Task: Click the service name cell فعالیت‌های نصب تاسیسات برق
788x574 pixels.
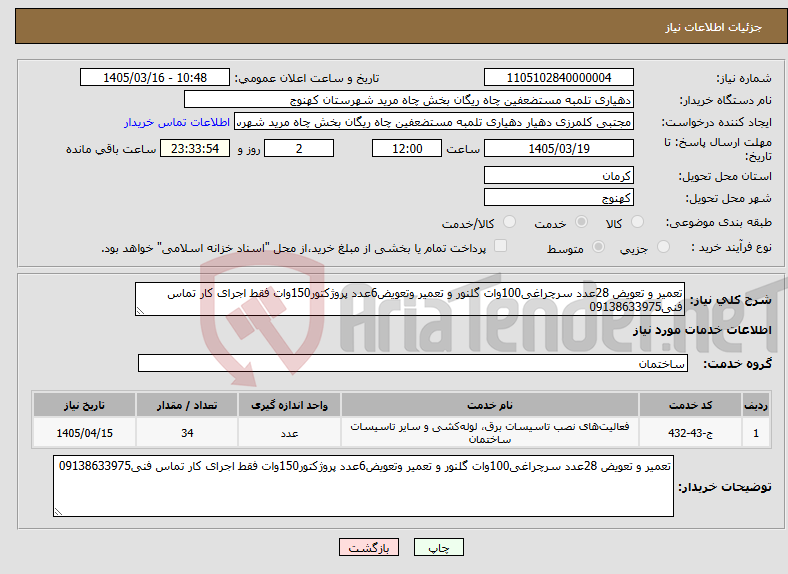Action: pos(489,433)
